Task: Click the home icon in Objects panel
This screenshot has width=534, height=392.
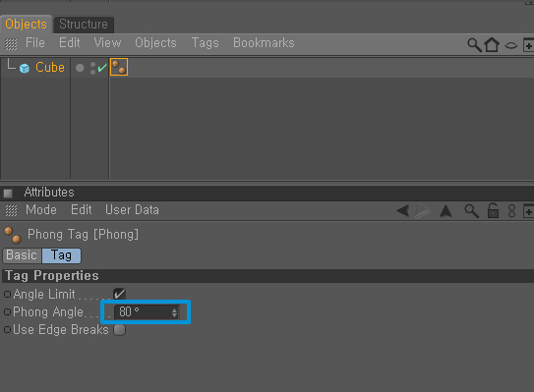Action: [x=492, y=44]
